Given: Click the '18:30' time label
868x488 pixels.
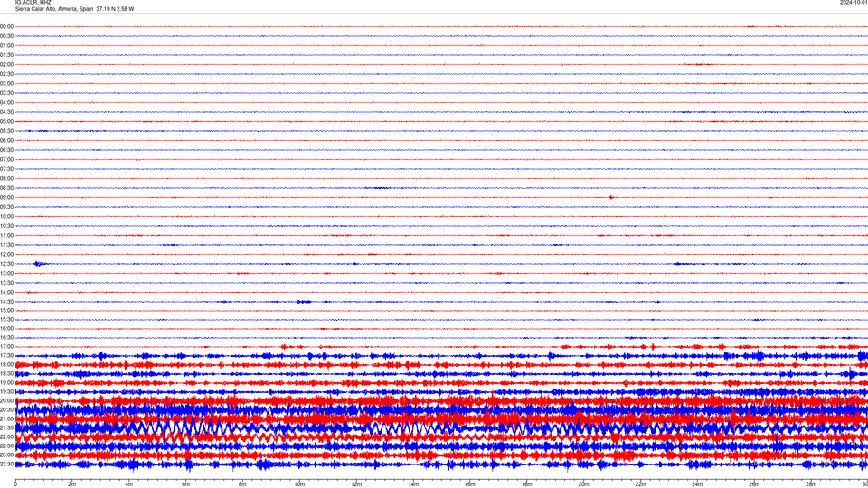Looking at the screenshot, I should tap(6, 373).
